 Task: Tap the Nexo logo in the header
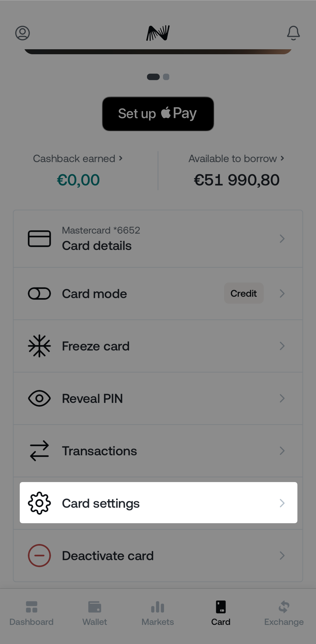coord(158,33)
